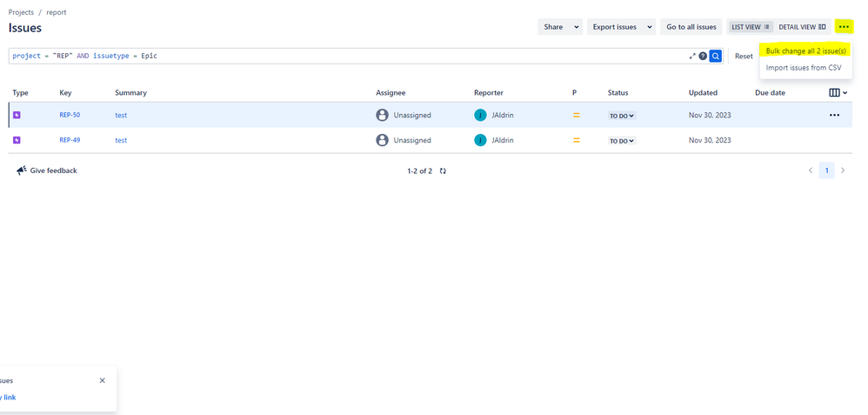
Task: Click the Epic type icon for REP-50
Action: click(17, 115)
